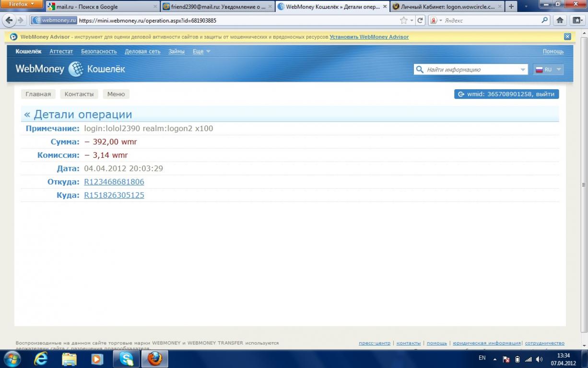Reload the page with the refresh icon
Viewport: 588px width, 368px height.
(420, 21)
